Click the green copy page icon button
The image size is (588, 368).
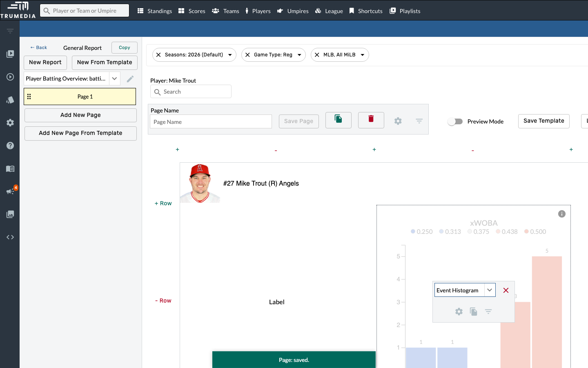point(339,120)
